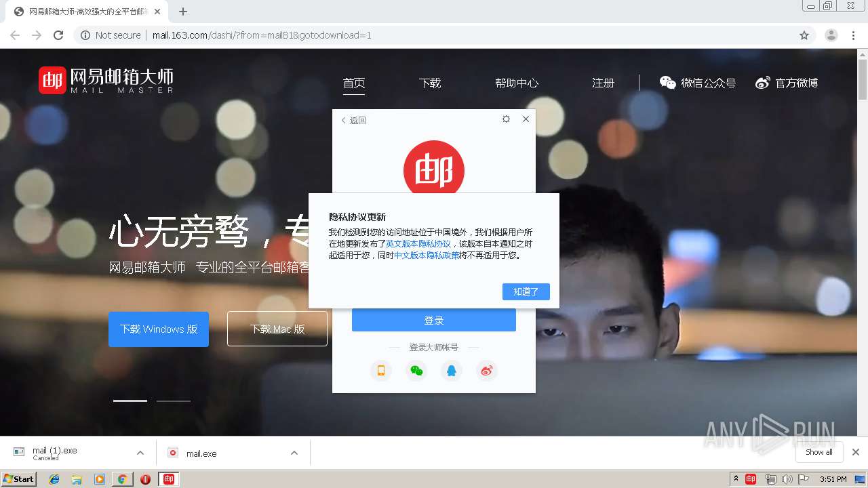The image size is (868, 488).
Task: Click Show all downloads button
Action: (819, 452)
